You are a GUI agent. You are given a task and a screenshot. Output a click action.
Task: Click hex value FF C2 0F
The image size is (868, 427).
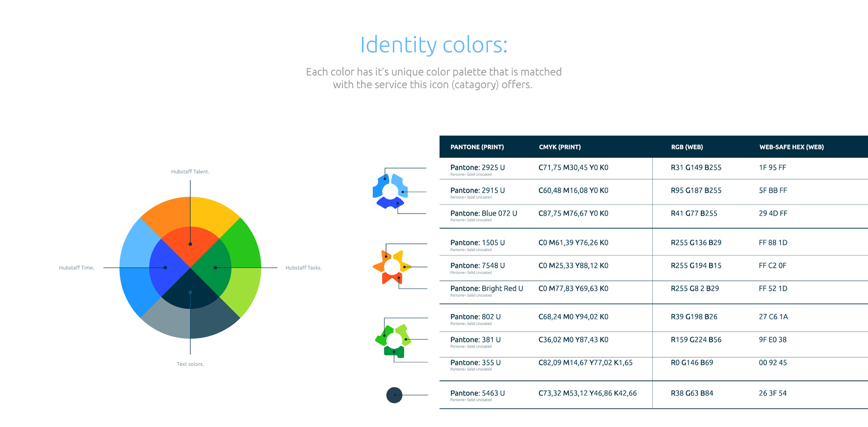(x=773, y=266)
